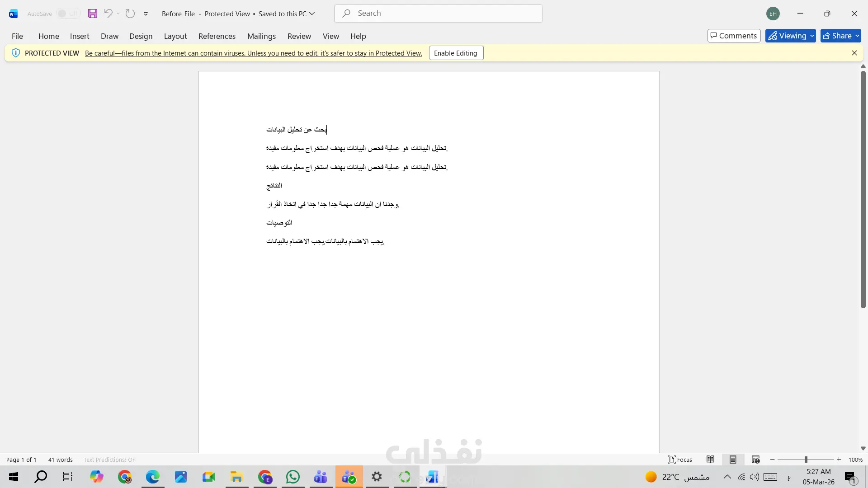Click the Protected View warning link
This screenshot has width=868, height=488.
pos(253,53)
